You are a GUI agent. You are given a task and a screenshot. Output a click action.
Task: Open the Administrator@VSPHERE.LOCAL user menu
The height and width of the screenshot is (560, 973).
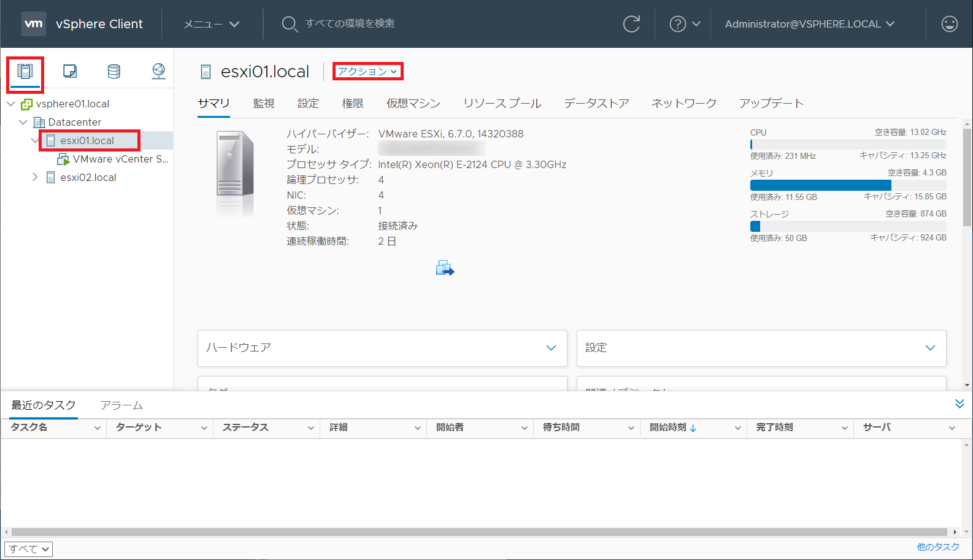pos(809,24)
